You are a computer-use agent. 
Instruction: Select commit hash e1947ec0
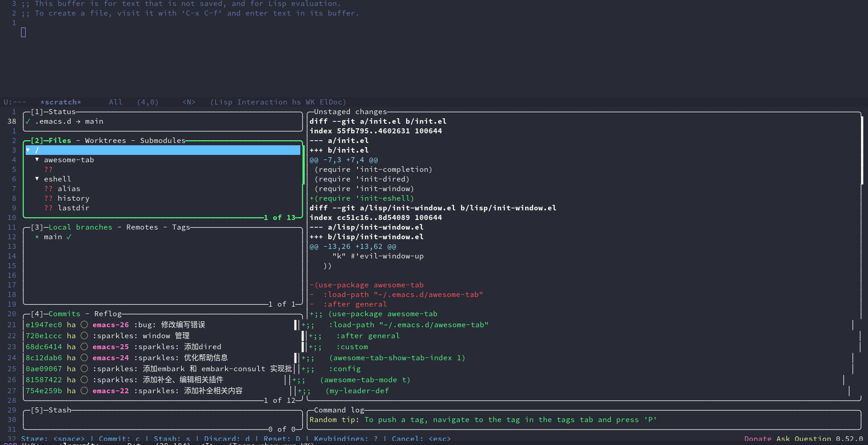pyautogui.click(x=43, y=324)
